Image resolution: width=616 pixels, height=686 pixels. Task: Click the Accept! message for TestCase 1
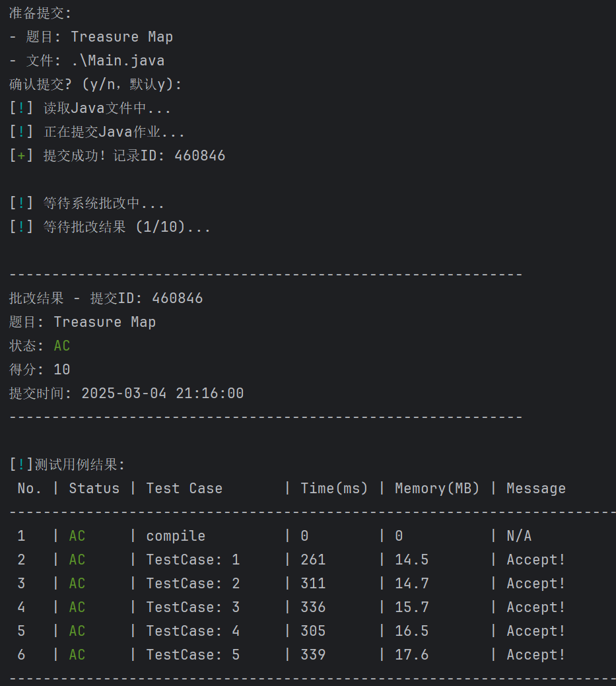[x=535, y=560]
